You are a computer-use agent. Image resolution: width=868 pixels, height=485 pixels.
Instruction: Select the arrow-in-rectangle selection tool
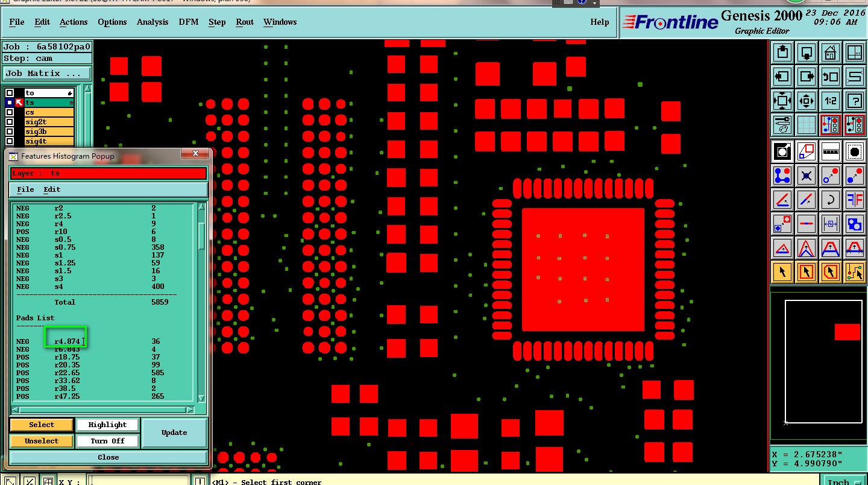click(807, 272)
